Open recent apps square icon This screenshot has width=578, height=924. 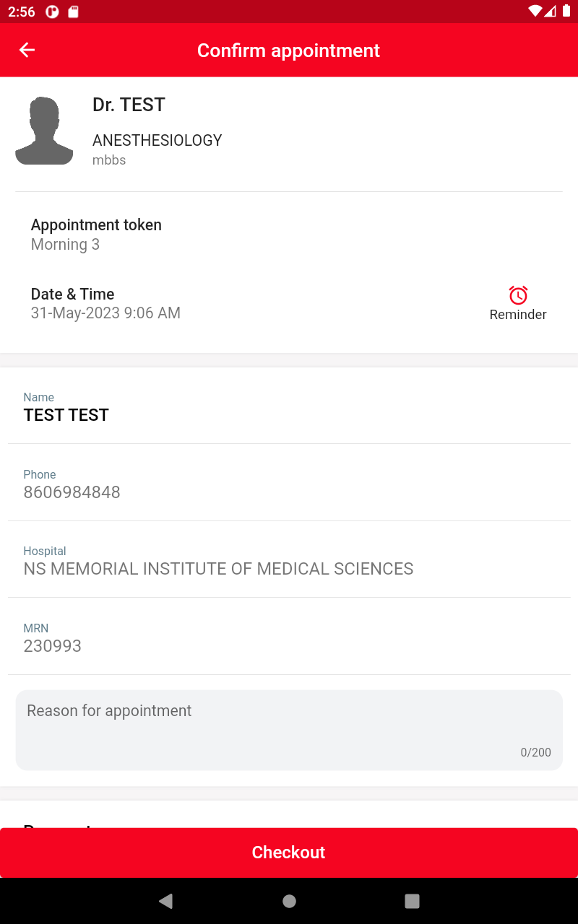pyautogui.click(x=412, y=901)
